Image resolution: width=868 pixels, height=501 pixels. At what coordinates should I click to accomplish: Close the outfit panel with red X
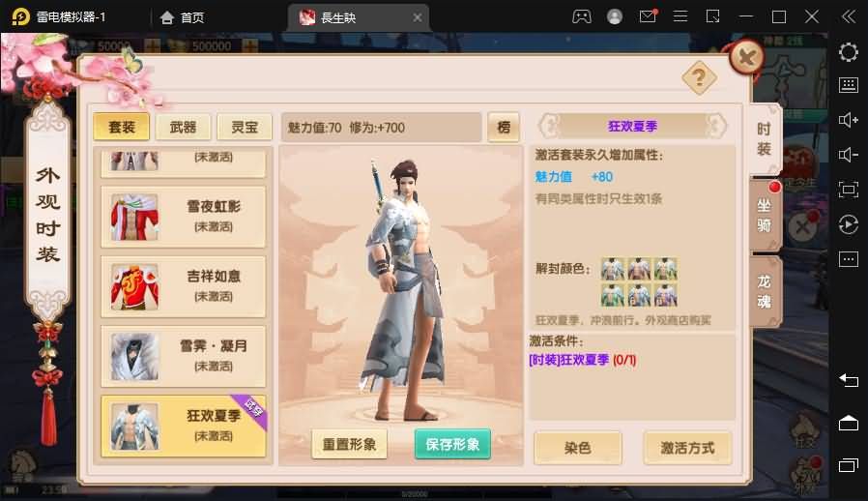[747, 57]
